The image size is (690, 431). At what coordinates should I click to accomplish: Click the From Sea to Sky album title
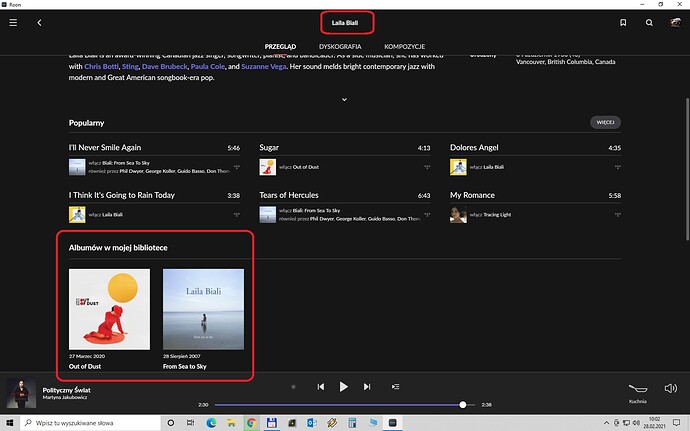[x=184, y=366]
